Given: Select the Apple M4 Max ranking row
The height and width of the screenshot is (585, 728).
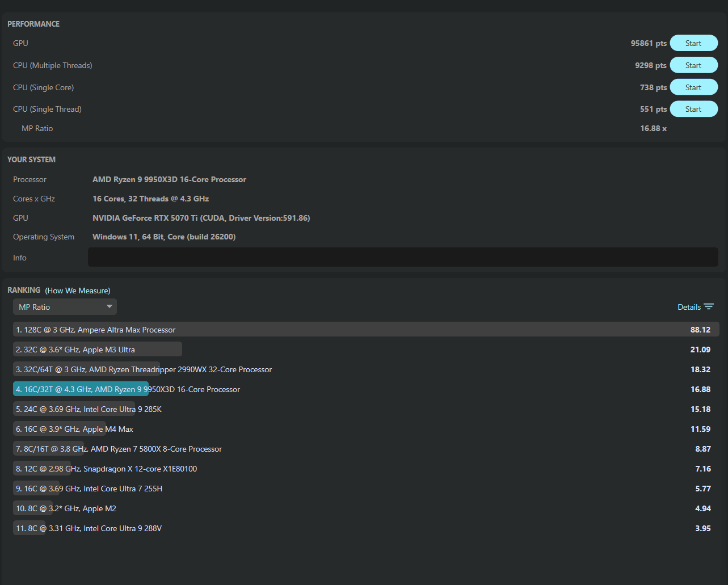Looking at the screenshot, I should 366,429.
